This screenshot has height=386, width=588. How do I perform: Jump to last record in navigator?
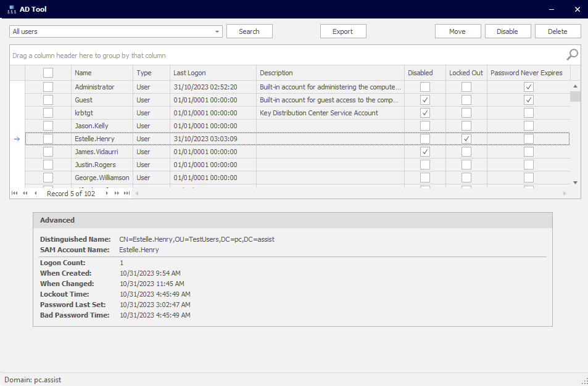click(126, 194)
